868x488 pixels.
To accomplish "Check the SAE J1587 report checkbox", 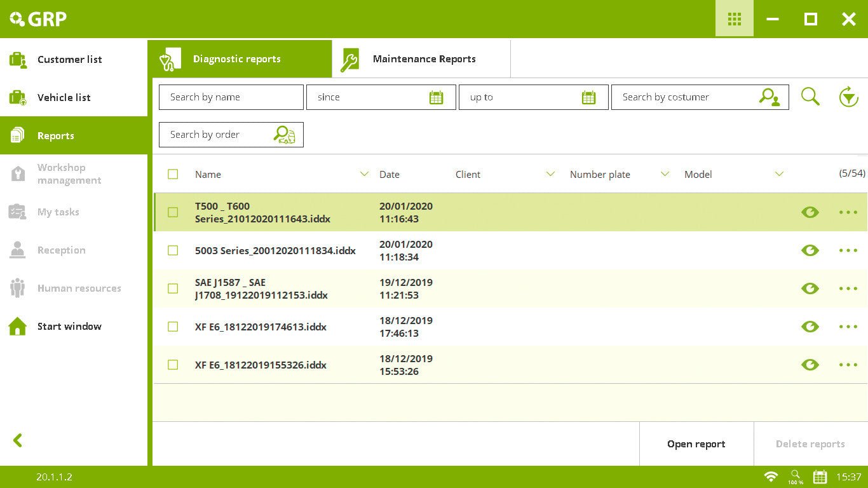I will (173, 288).
